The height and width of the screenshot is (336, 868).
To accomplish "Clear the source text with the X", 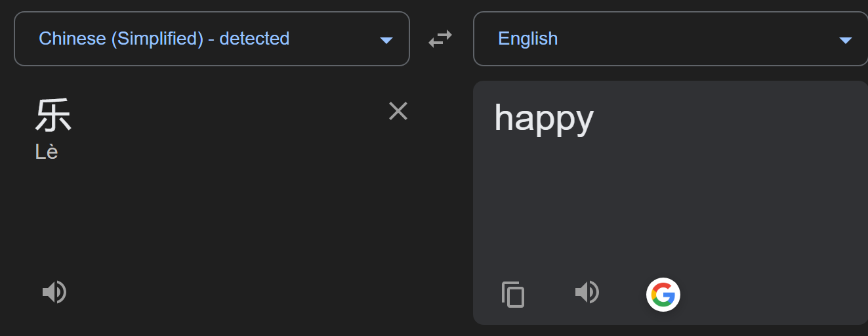I will click(x=398, y=112).
